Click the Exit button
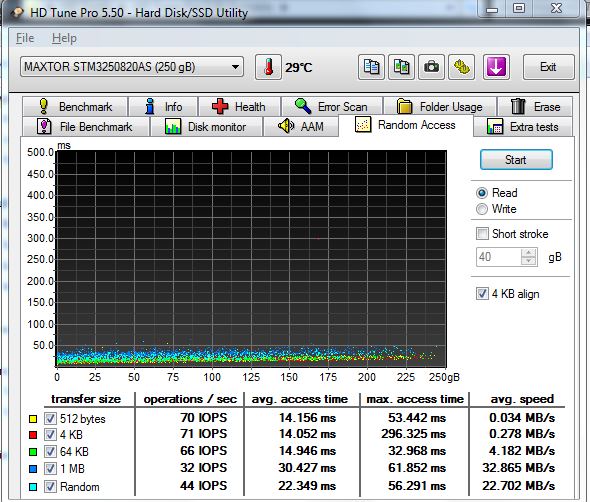 [548, 67]
